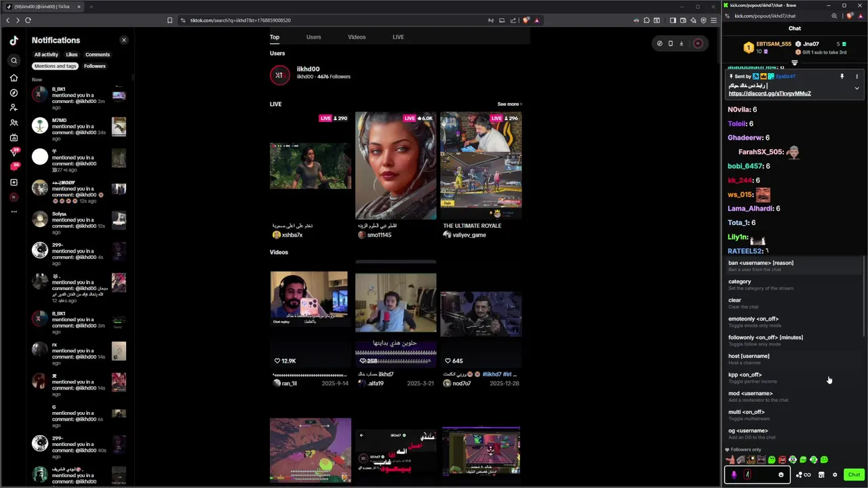The width and height of the screenshot is (868, 488).
Task: Open the Upload plus icon in sidebar
Action: [14, 182]
